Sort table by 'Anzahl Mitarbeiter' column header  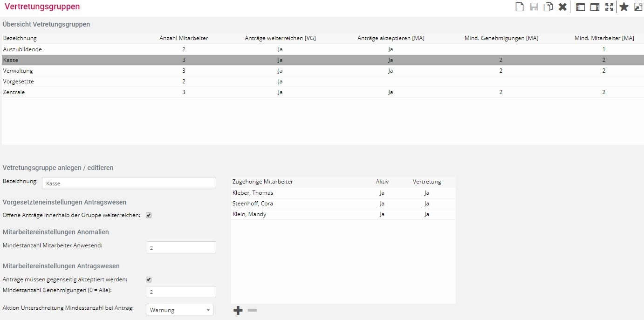(x=184, y=38)
